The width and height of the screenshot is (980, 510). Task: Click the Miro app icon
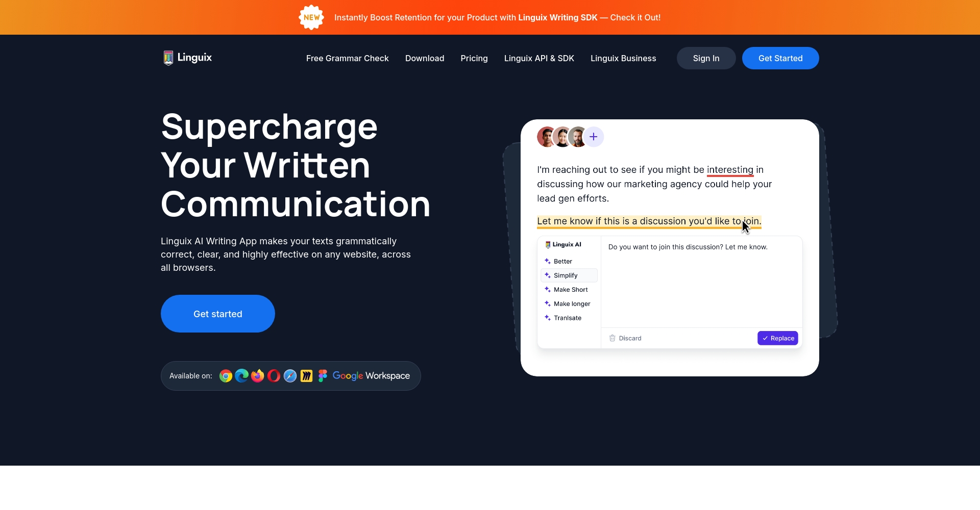click(306, 376)
